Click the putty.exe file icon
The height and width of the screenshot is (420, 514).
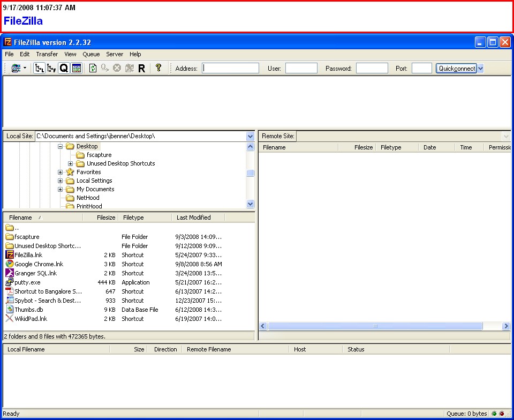[10, 282]
